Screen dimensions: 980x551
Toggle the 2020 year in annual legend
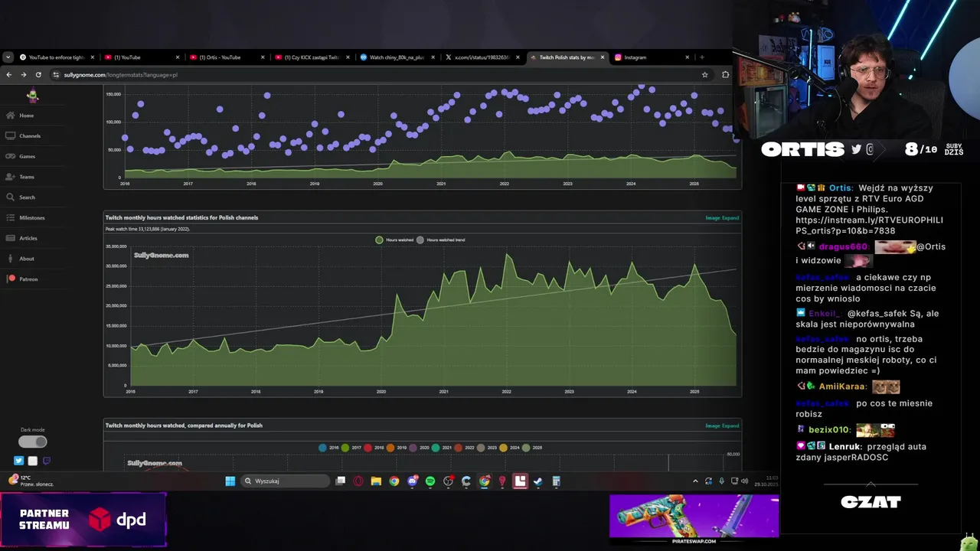pos(419,448)
